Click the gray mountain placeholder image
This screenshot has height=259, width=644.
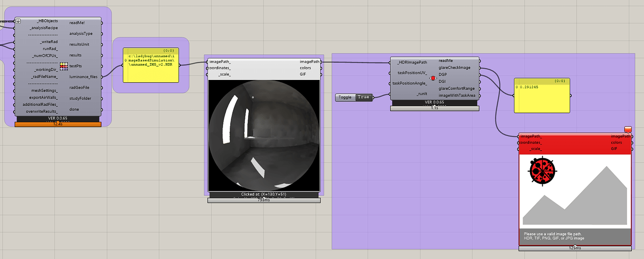pos(575,195)
